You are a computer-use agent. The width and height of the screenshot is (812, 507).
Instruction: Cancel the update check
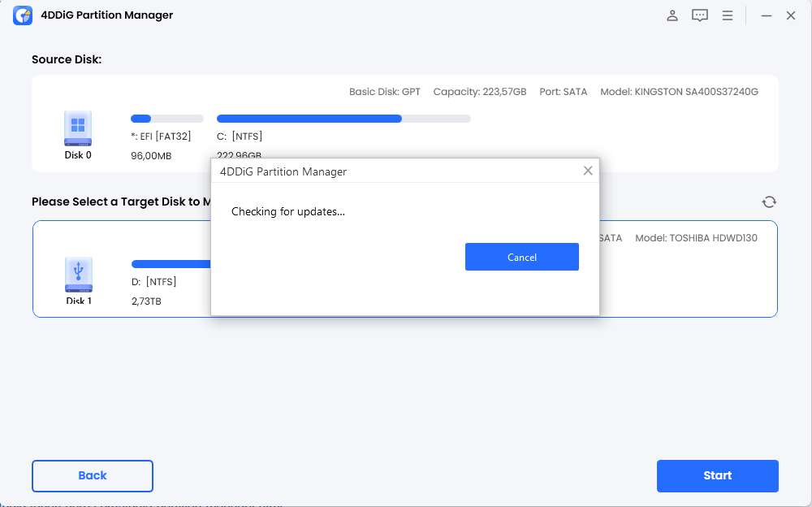tap(522, 257)
